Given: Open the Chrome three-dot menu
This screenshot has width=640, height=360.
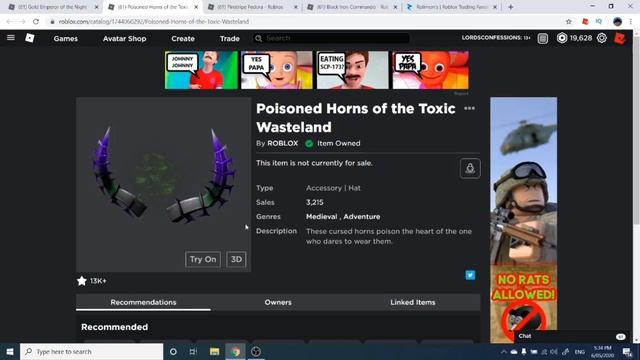Looking at the screenshot, I should click(631, 22).
